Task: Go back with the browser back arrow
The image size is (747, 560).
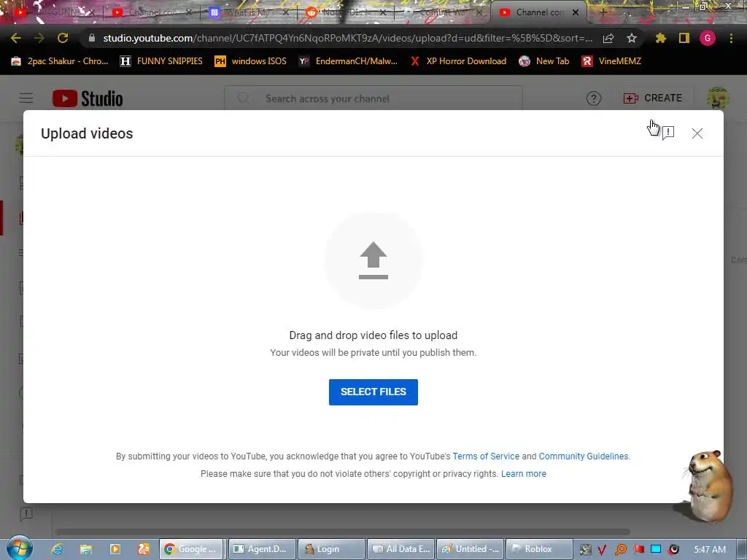Action: click(16, 38)
